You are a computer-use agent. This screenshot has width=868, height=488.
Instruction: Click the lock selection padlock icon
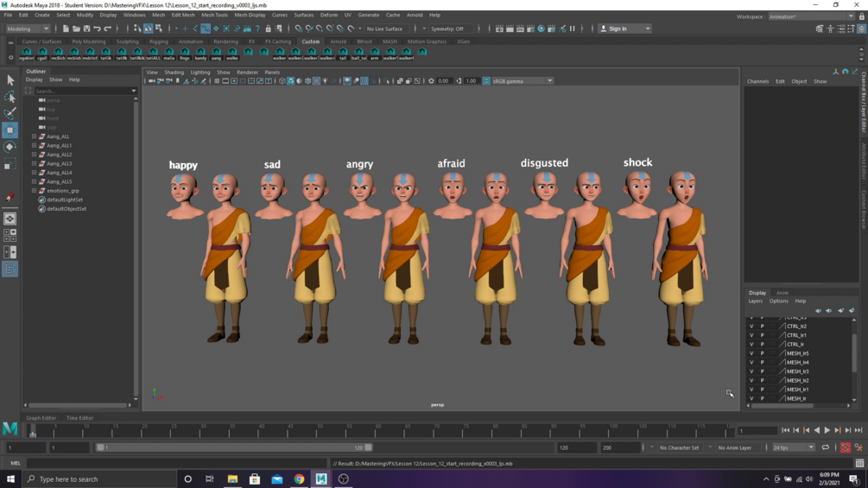tap(269, 29)
